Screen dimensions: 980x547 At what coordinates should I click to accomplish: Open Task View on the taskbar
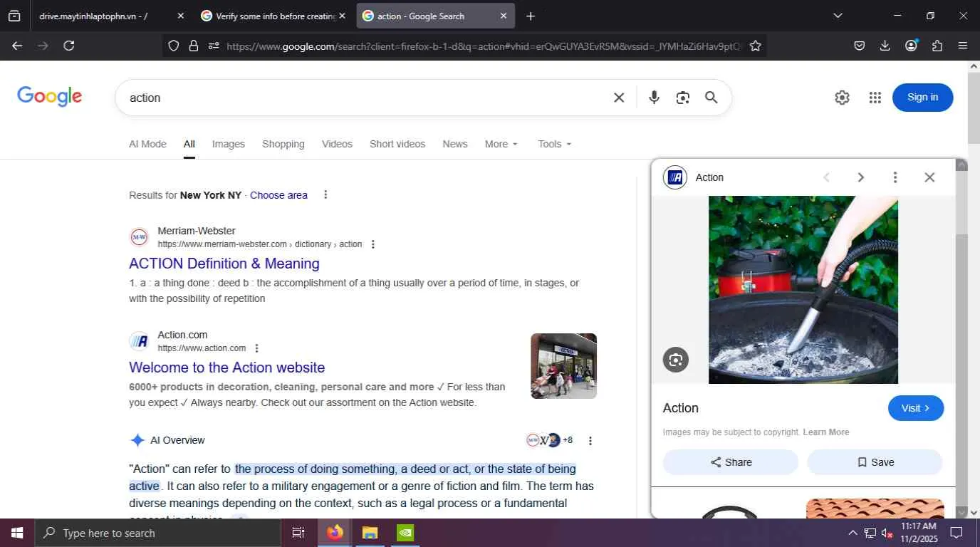(x=298, y=533)
